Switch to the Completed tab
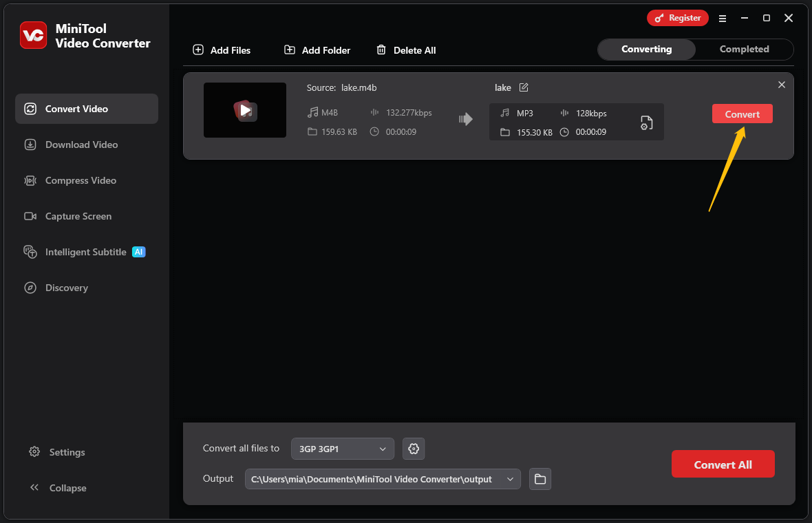This screenshot has width=812, height=523. [x=744, y=49]
